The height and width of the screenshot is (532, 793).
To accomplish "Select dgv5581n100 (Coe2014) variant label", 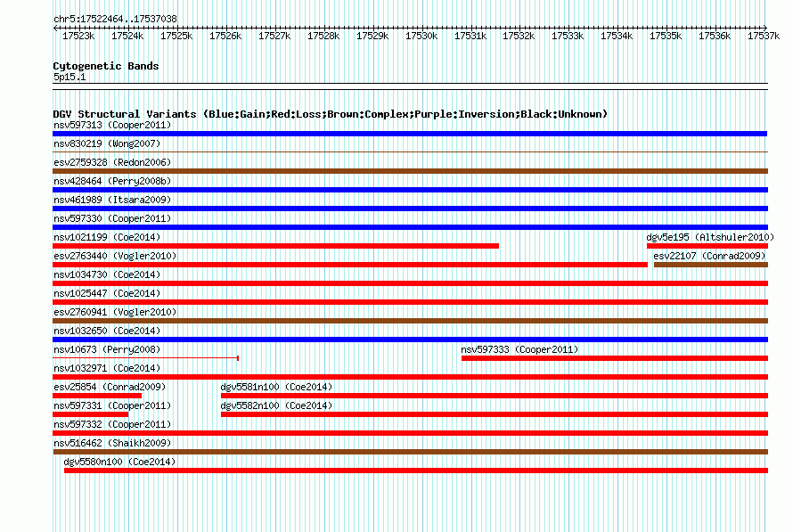I will tap(276, 387).
